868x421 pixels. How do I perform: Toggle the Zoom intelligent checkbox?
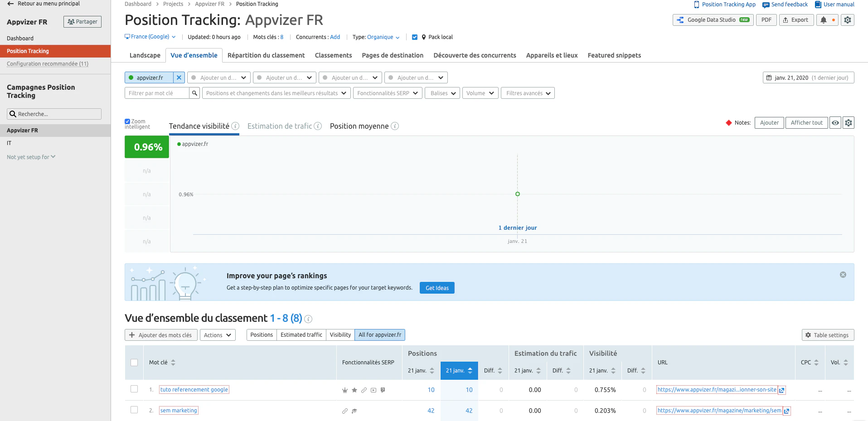coord(127,121)
